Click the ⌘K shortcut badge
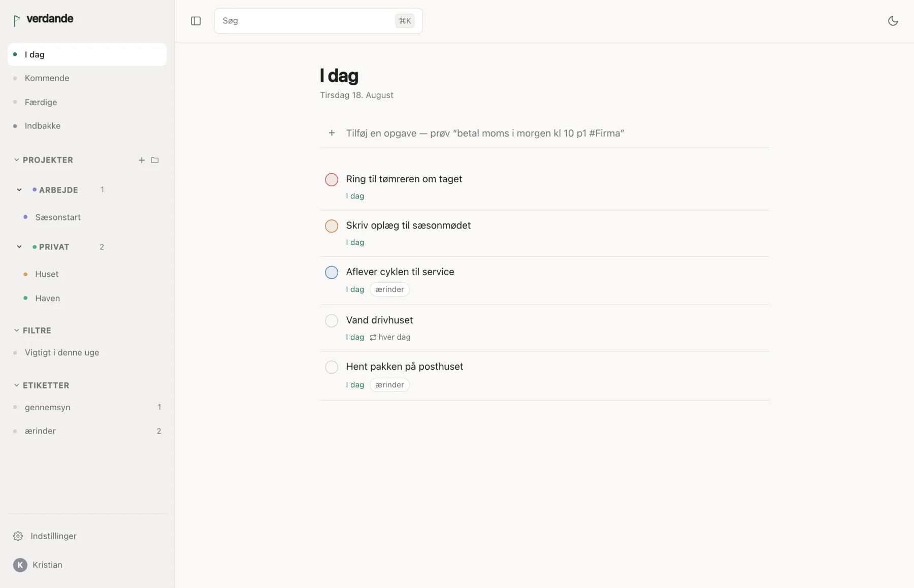Screen dimensions: 914x588 click(x=405, y=21)
